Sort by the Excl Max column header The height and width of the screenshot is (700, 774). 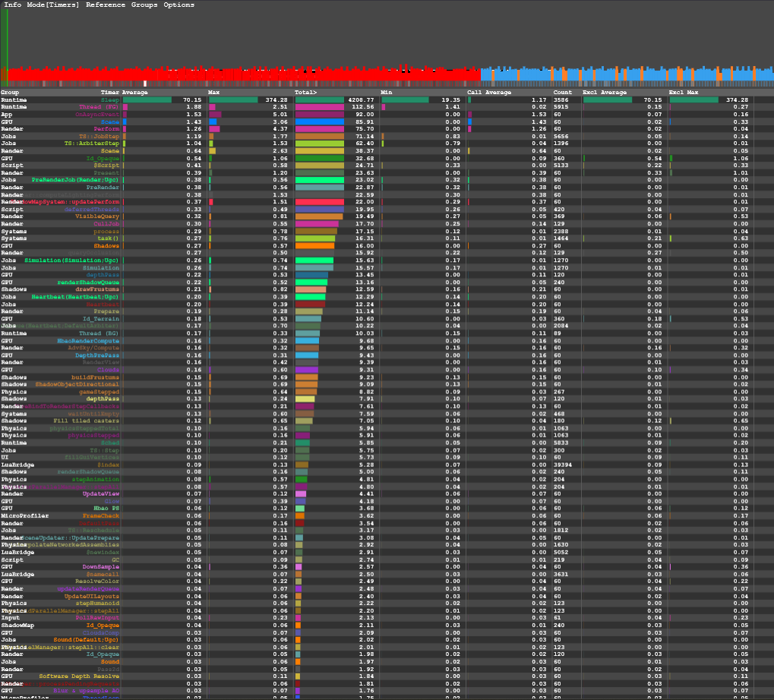pos(683,93)
